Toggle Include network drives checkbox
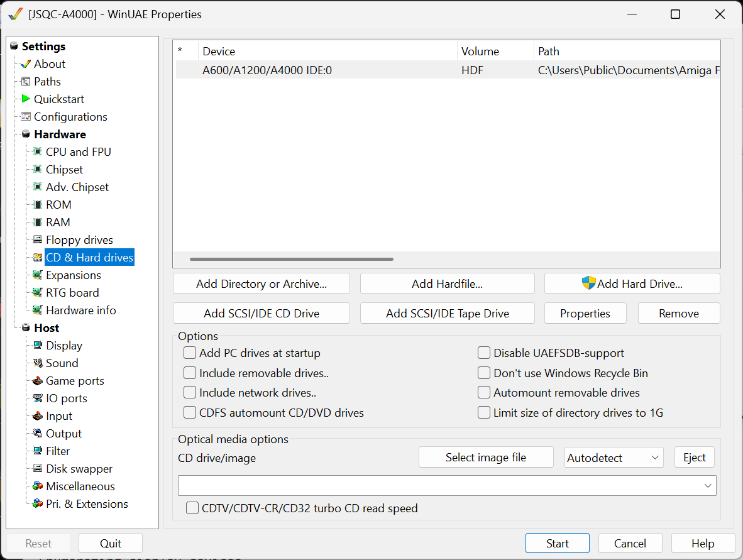The width and height of the screenshot is (743, 560). coord(190,393)
